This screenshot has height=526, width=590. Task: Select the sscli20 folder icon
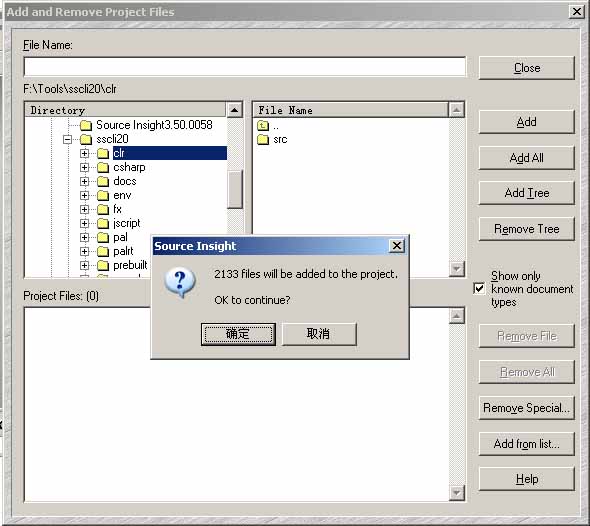pyautogui.click(x=86, y=139)
